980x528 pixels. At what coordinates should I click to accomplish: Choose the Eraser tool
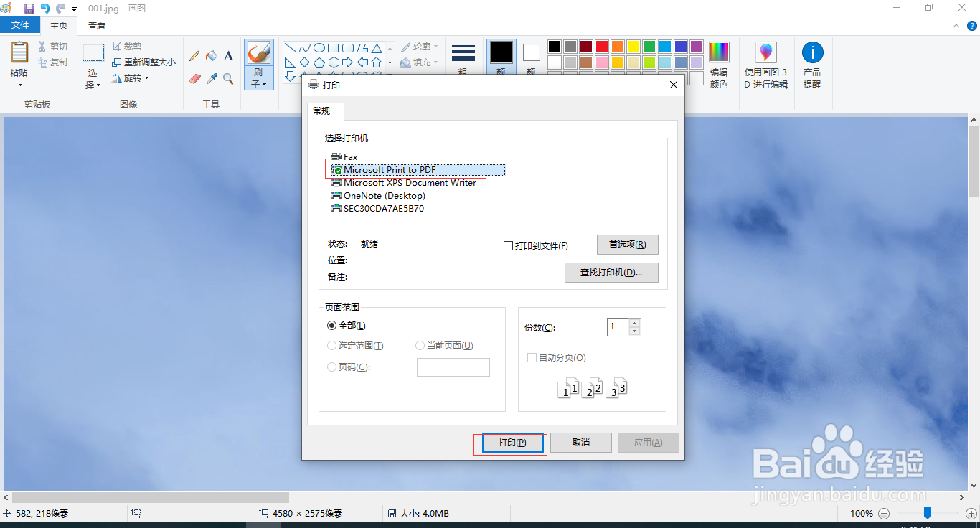point(194,77)
